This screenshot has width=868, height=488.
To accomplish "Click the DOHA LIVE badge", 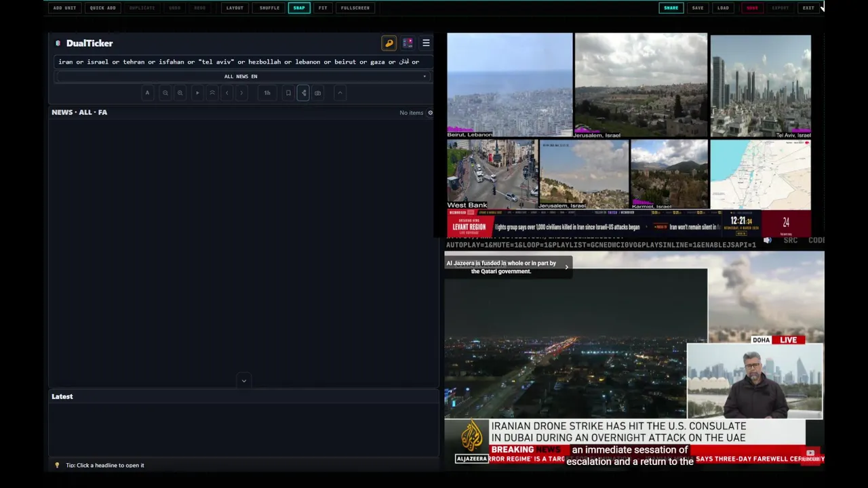I will tap(777, 340).
